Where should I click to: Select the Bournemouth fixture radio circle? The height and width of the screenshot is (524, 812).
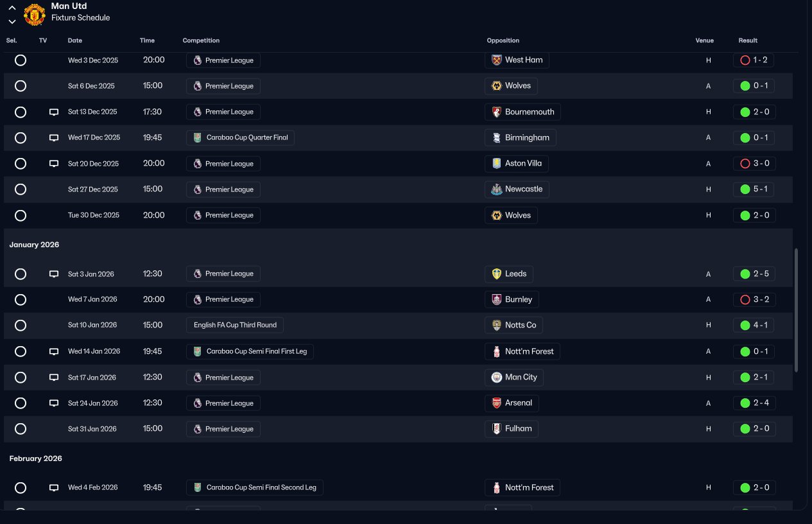tap(21, 112)
